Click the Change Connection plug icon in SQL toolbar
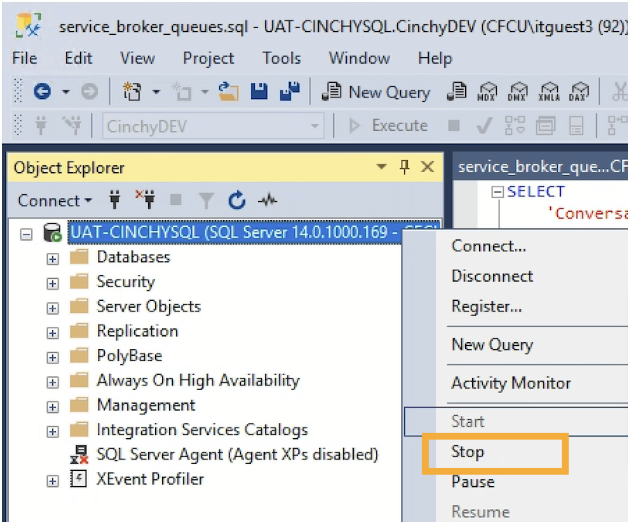 click(x=72, y=125)
